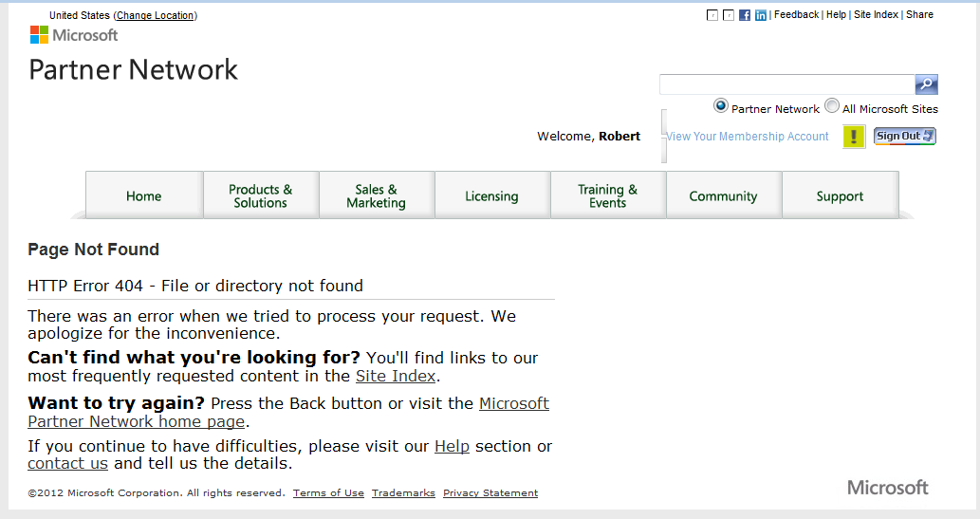Screen dimensions: 980x519
Task: Open the Feedback link in header
Action: (x=796, y=14)
